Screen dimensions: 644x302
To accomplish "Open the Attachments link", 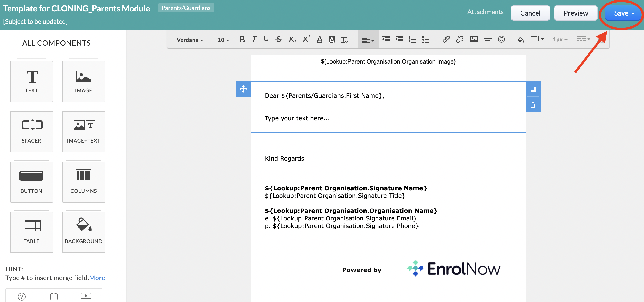I will point(485,12).
